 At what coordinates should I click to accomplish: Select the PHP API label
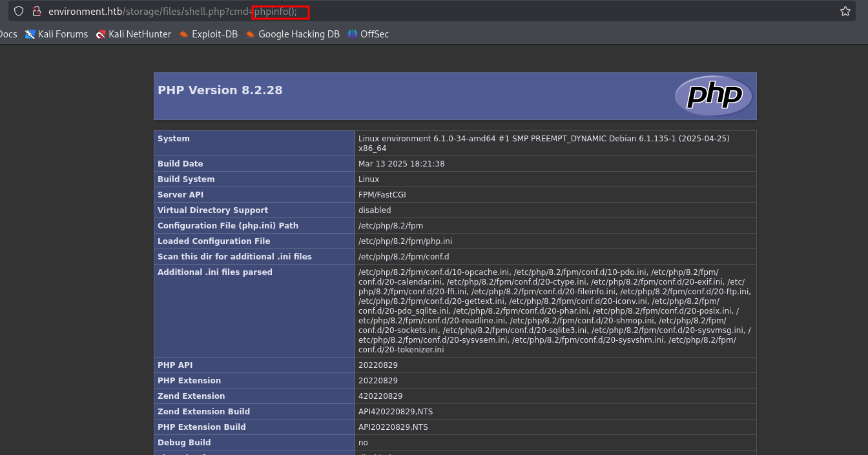[x=175, y=365]
